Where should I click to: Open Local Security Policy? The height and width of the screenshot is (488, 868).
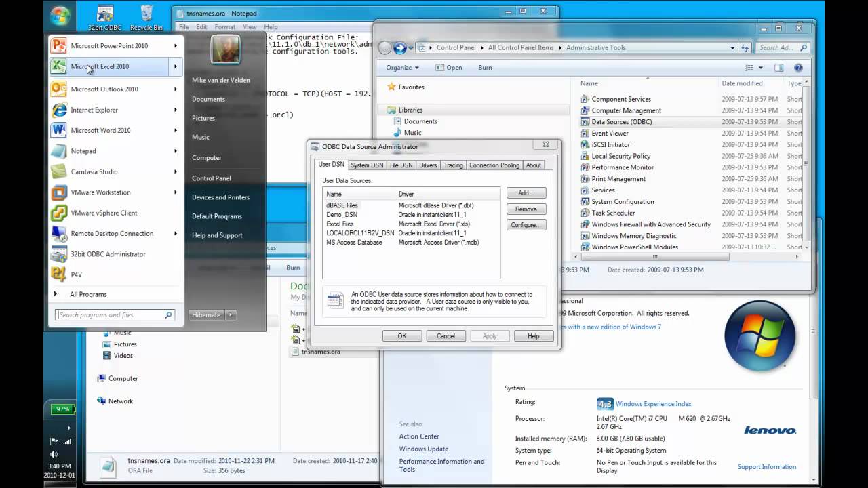[x=620, y=156]
